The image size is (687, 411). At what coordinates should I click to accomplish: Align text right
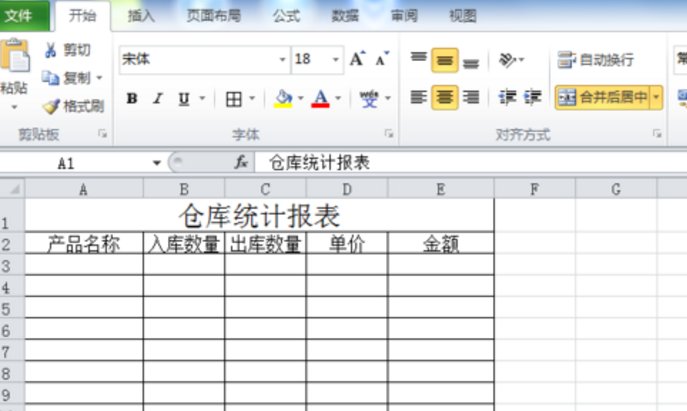click(471, 97)
